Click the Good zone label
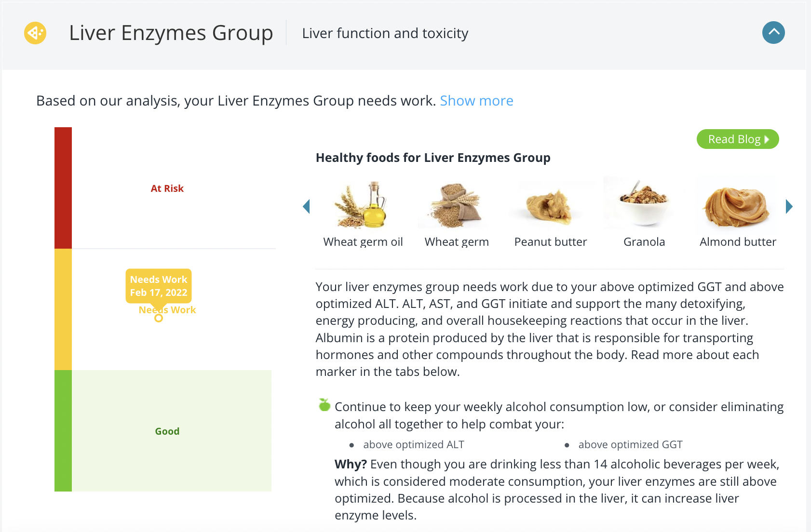This screenshot has width=811, height=532. click(167, 431)
